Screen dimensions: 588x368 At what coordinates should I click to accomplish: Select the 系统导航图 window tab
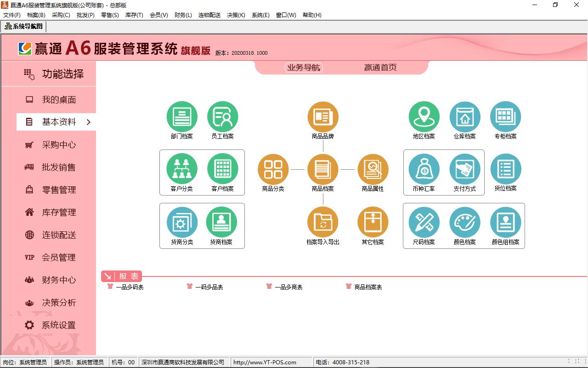24,26
